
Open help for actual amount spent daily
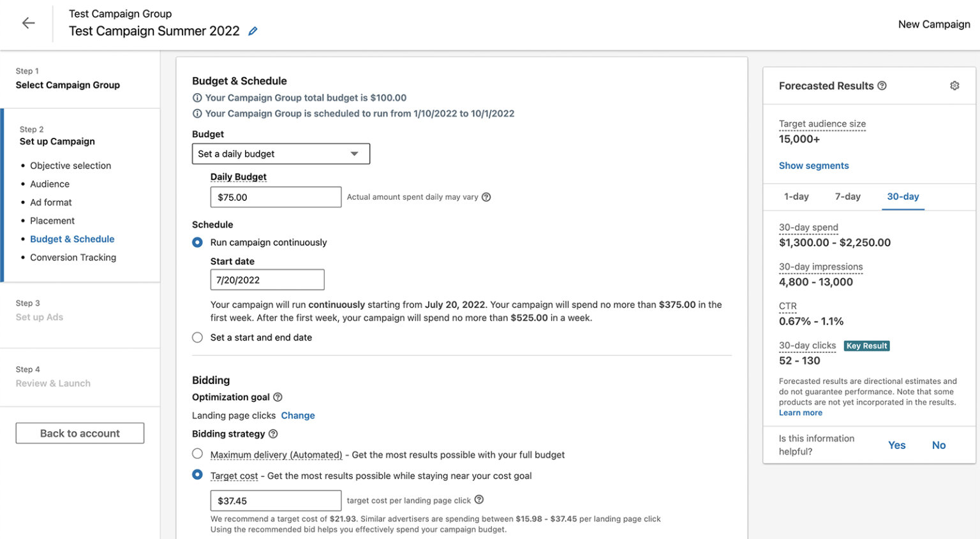tap(486, 197)
